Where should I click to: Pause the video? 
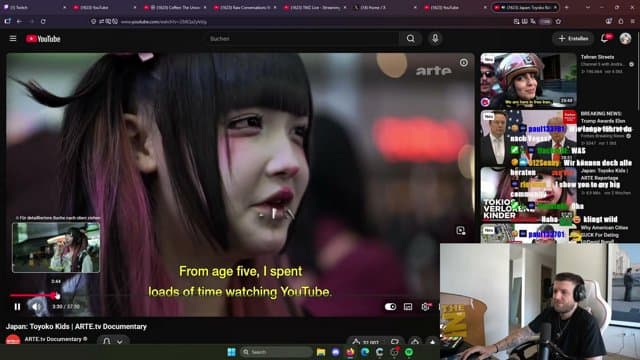click(x=17, y=307)
